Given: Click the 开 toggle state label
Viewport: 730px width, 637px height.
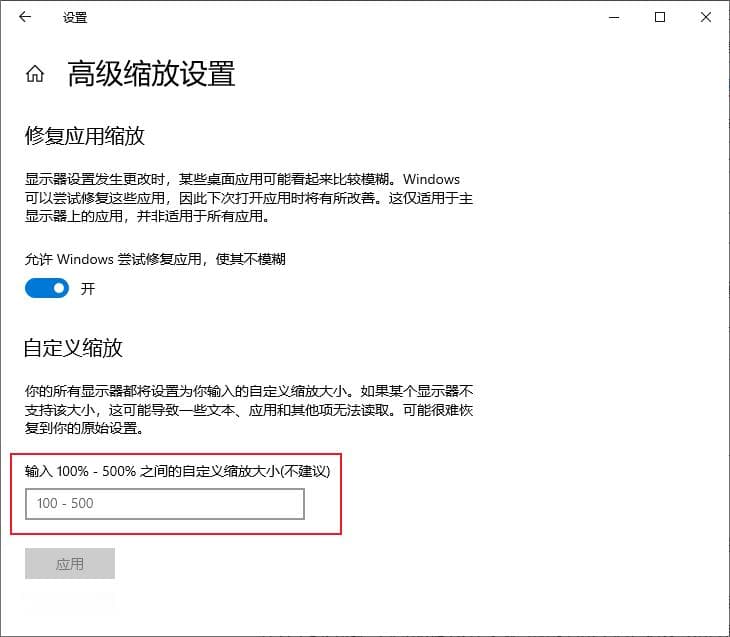Looking at the screenshot, I should [x=88, y=289].
